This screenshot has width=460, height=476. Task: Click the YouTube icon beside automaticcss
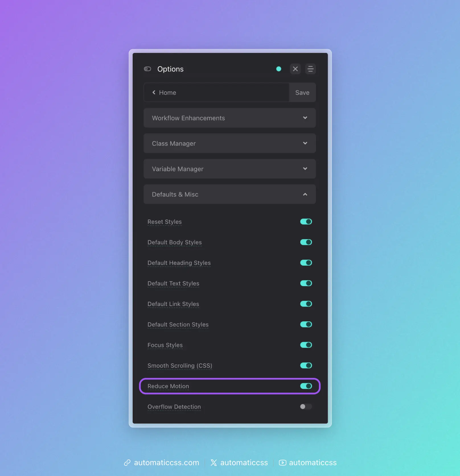coord(282,463)
